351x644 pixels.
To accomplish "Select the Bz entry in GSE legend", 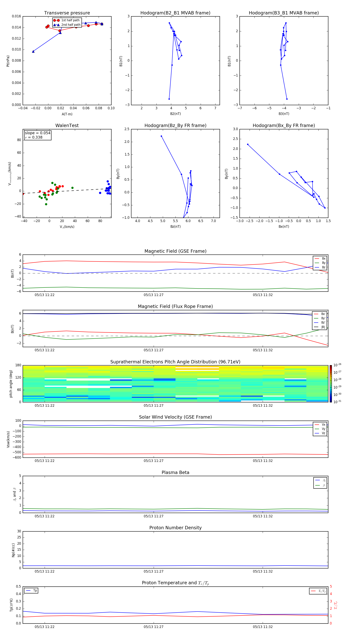I will click(320, 267).
